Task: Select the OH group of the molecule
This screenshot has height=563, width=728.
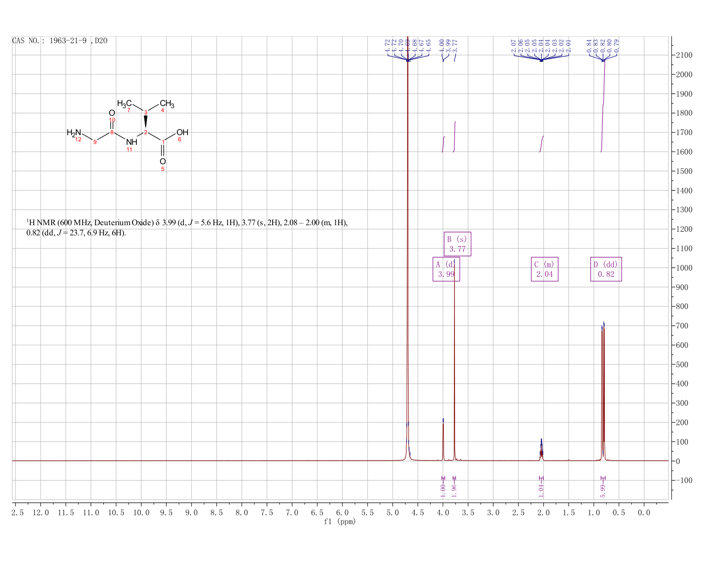Action: click(182, 132)
